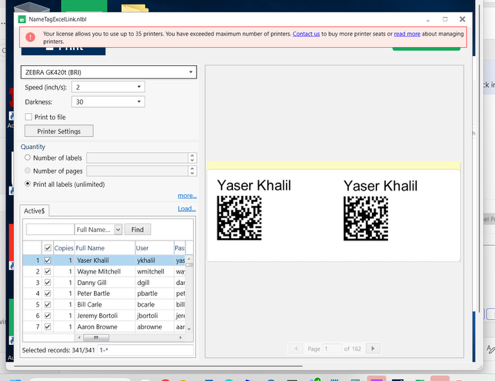
Task: Click the selected records range field 1-*
Action: point(145,350)
